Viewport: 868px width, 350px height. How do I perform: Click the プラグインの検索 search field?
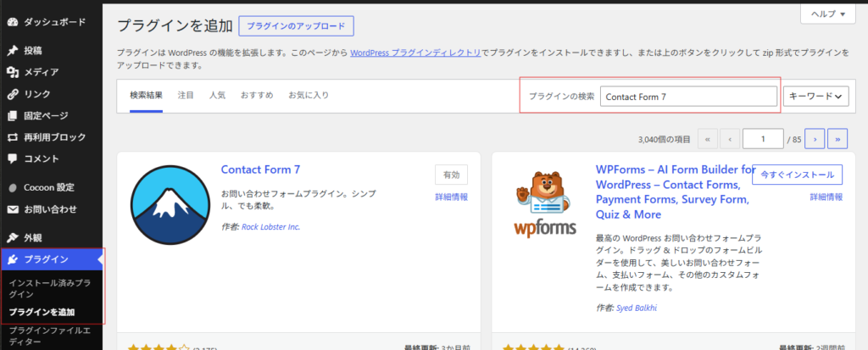688,97
